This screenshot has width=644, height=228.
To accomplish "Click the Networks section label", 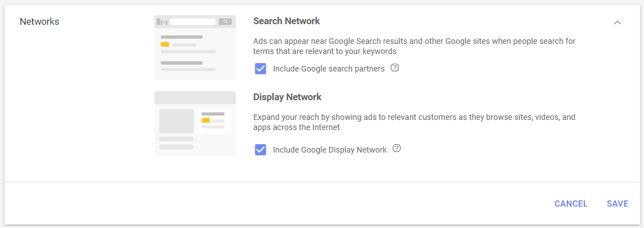I will (x=39, y=22).
